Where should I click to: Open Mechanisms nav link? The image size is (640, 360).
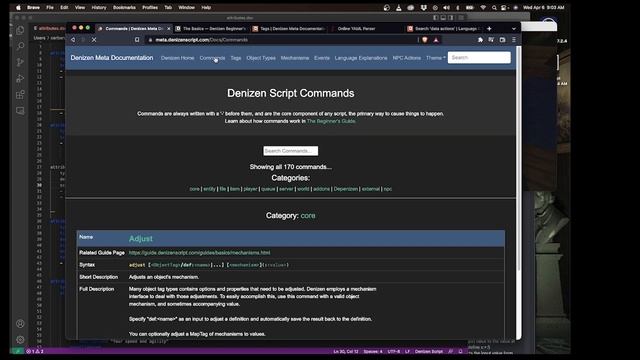[x=295, y=58]
